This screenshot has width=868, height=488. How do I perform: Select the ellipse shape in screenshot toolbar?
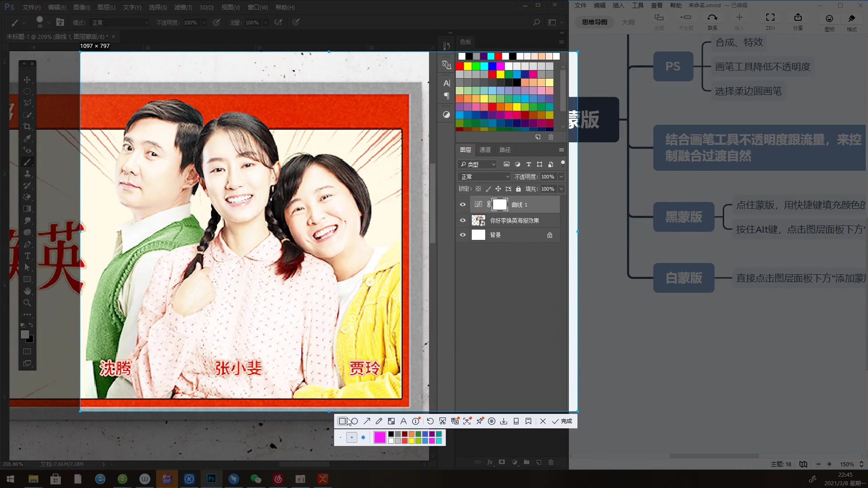tap(354, 421)
